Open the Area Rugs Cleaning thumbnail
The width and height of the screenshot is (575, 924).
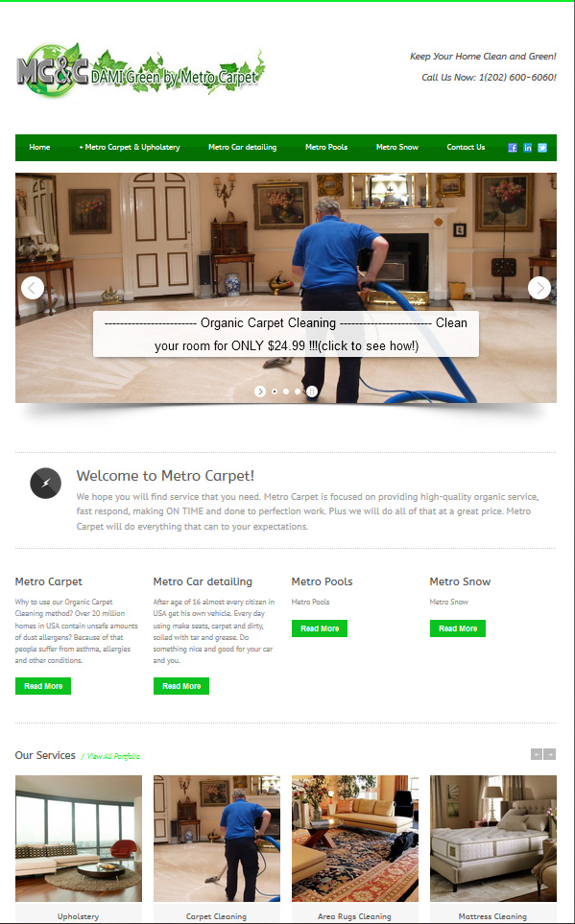coord(355,839)
